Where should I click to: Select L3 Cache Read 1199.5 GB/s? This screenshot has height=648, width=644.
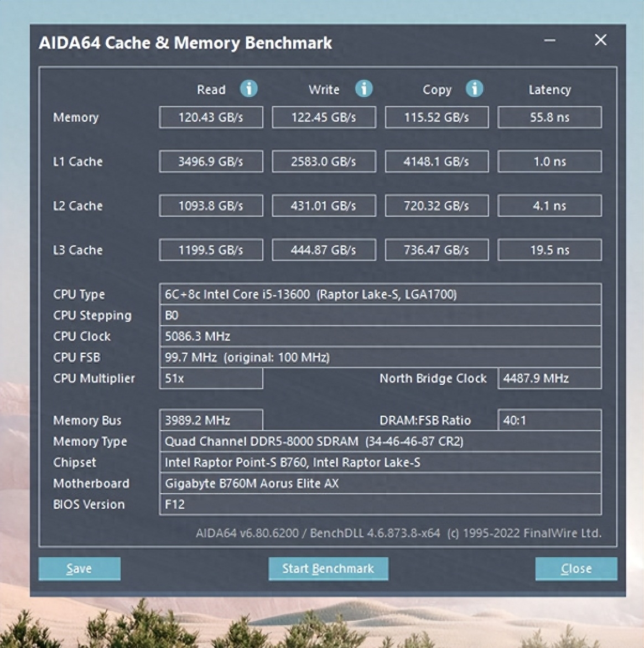pyautogui.click(x=211, y=250)
